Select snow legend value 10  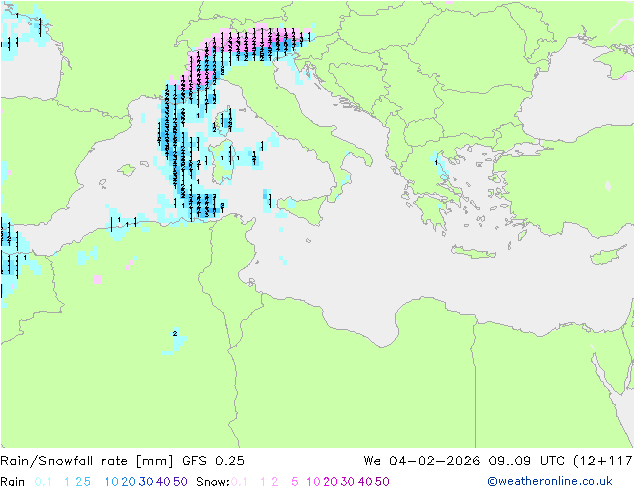pyautogui.click(x=313, y=482)
